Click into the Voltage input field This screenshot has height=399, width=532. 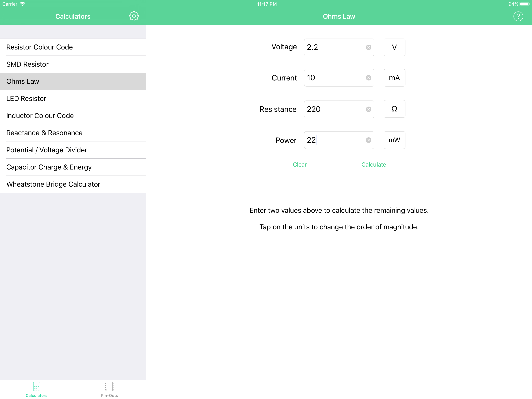coord(334,47)
